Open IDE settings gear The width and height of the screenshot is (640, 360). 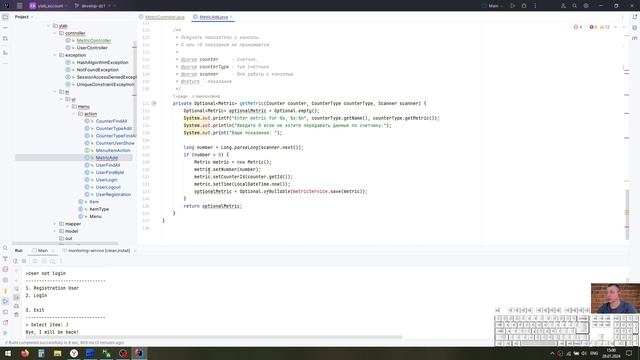point(586,6)
